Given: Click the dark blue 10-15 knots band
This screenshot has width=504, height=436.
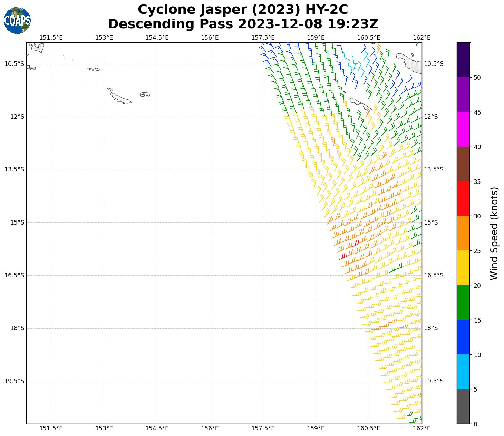Looking at the screenshot, I should [463, 337].
